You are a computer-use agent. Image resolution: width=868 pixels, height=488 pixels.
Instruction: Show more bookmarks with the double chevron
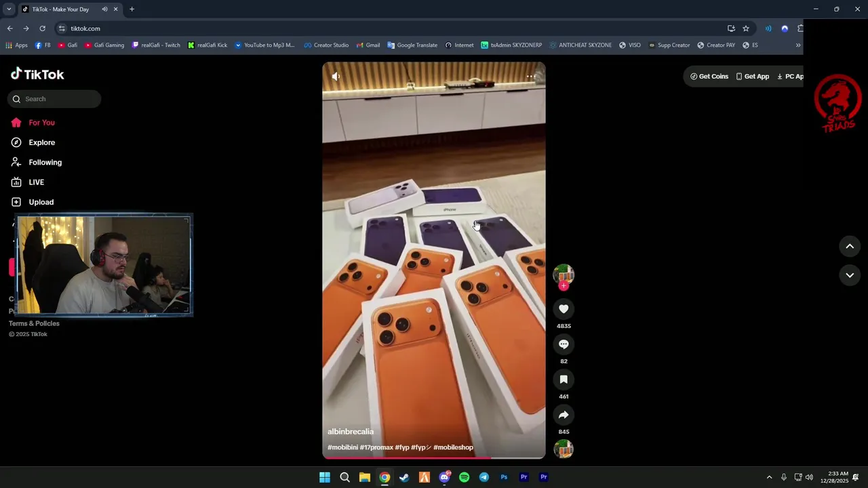tap(797, 45)
